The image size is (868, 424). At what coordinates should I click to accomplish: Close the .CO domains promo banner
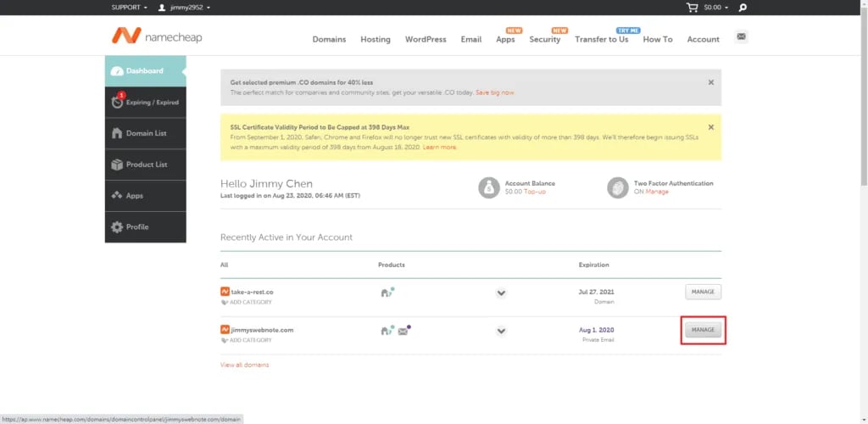point(711,82)
